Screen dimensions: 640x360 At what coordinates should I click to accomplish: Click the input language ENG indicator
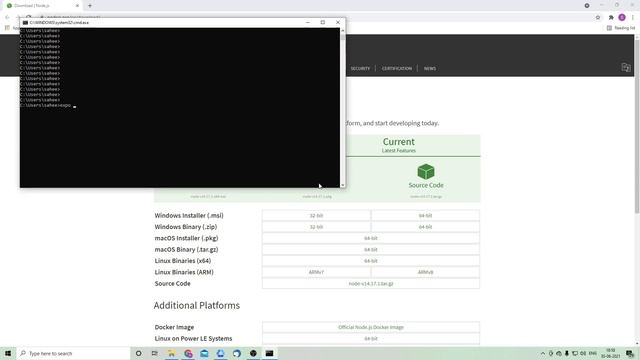(593, 353)
